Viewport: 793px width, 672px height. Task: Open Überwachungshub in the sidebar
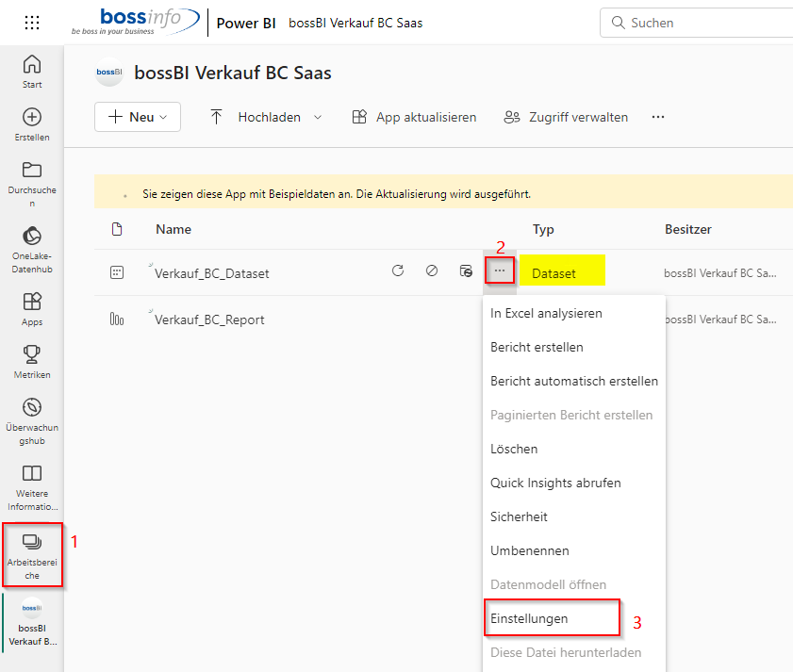[x=32, y=419]
